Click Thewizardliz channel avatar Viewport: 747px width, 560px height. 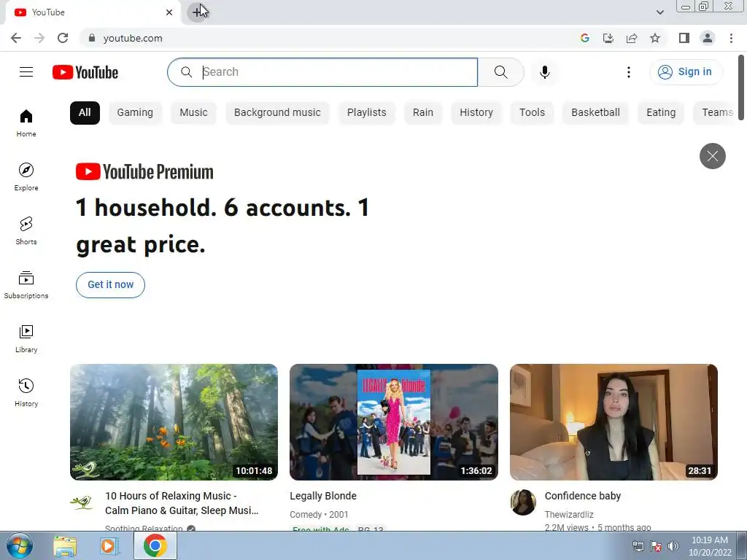[523, 502]
